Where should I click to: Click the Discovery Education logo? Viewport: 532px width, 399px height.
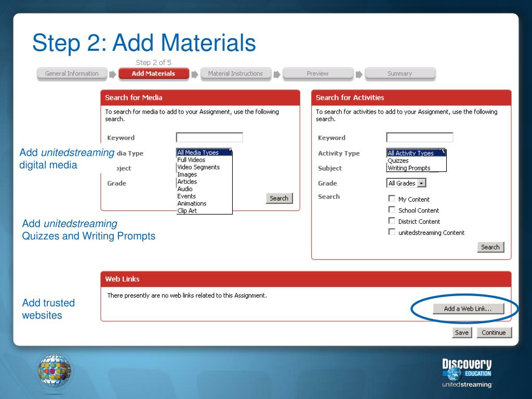click(467, 373)
